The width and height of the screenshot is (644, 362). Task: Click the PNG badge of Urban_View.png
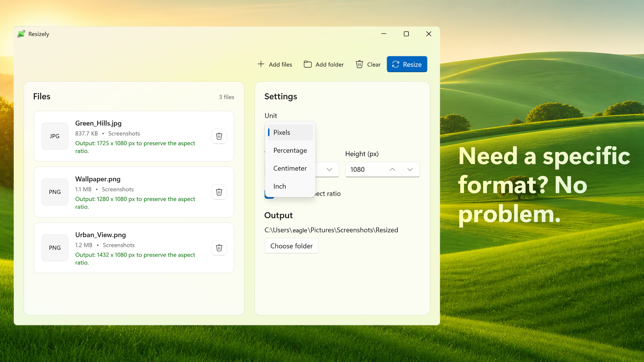coord(55,248)
